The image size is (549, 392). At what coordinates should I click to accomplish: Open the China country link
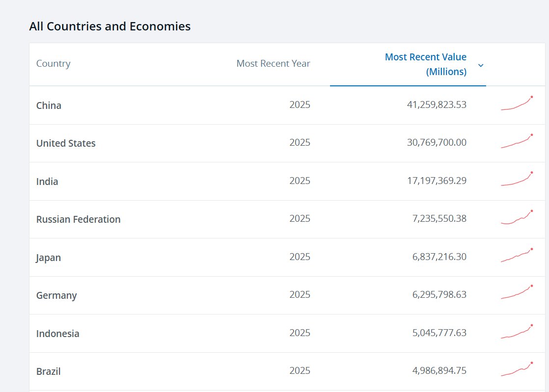click(x=49, y=105)
